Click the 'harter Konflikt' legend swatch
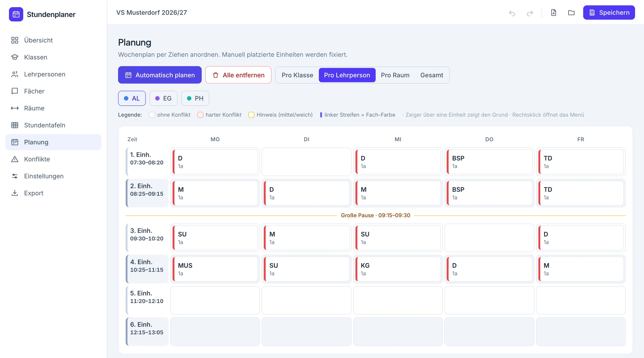 point(200,115)
